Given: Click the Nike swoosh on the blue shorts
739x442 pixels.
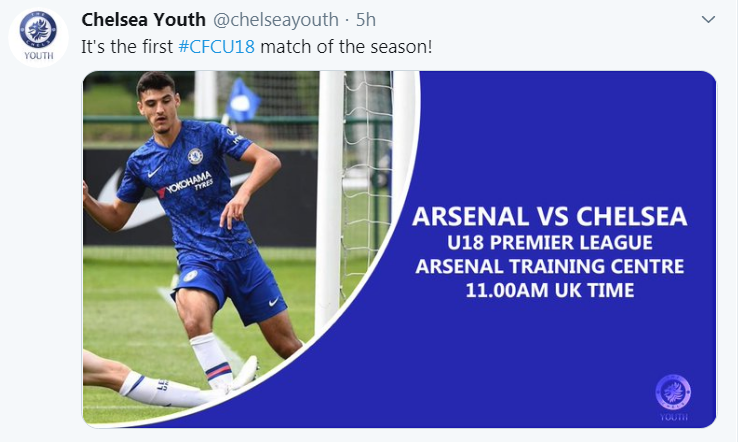Looking at the screenshot, I should [273, 302].
